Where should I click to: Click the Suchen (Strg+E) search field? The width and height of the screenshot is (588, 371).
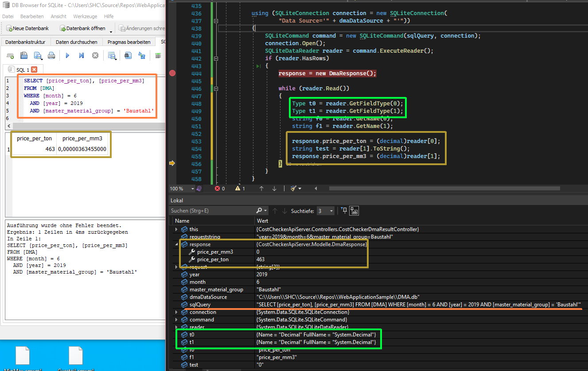(x=212, y=211)
